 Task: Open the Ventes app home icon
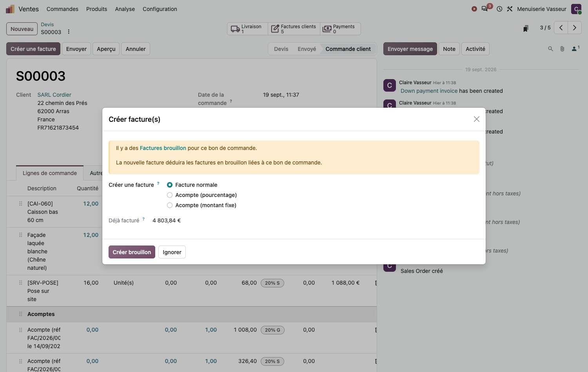tap(10, 9)
